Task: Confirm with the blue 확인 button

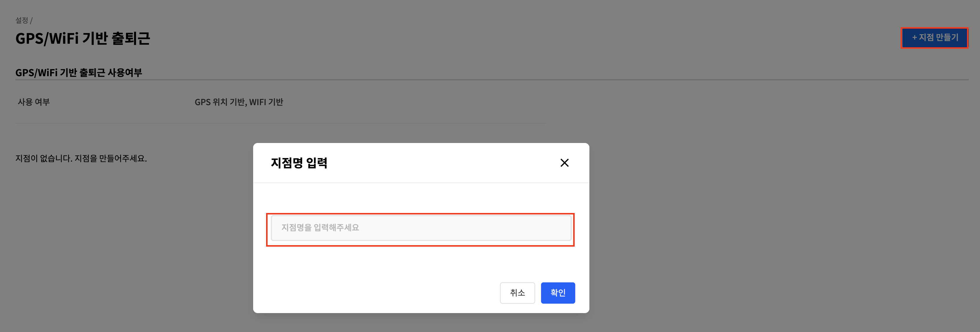Action: point(558,293)
